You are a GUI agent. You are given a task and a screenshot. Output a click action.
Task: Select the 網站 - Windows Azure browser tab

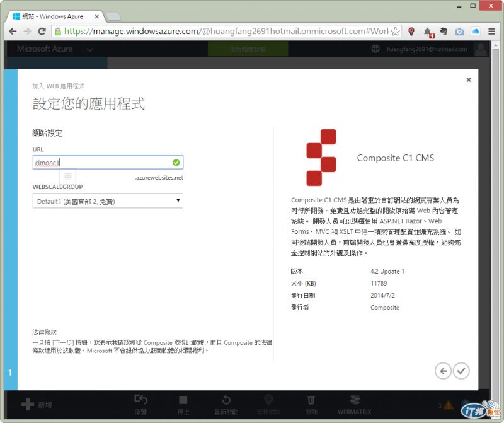tap(55, 16)
